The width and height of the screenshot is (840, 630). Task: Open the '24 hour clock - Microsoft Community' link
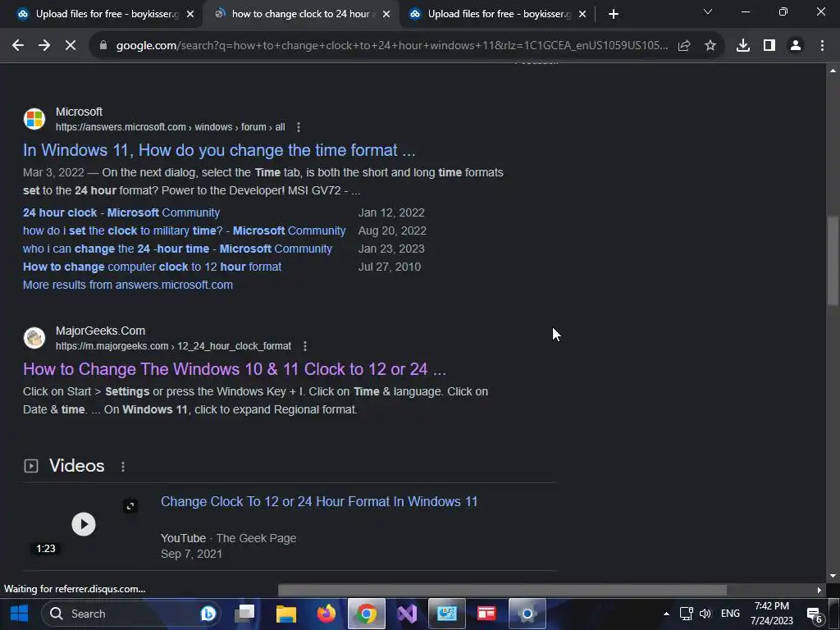pos(121,212)
